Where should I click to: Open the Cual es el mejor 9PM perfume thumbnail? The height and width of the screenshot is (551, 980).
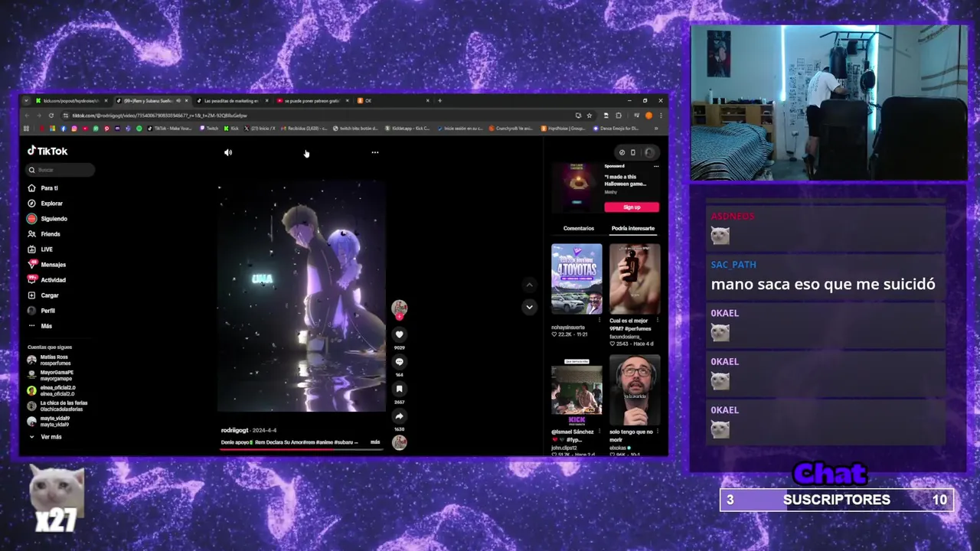pyautogui.click(x=635, y=279)
